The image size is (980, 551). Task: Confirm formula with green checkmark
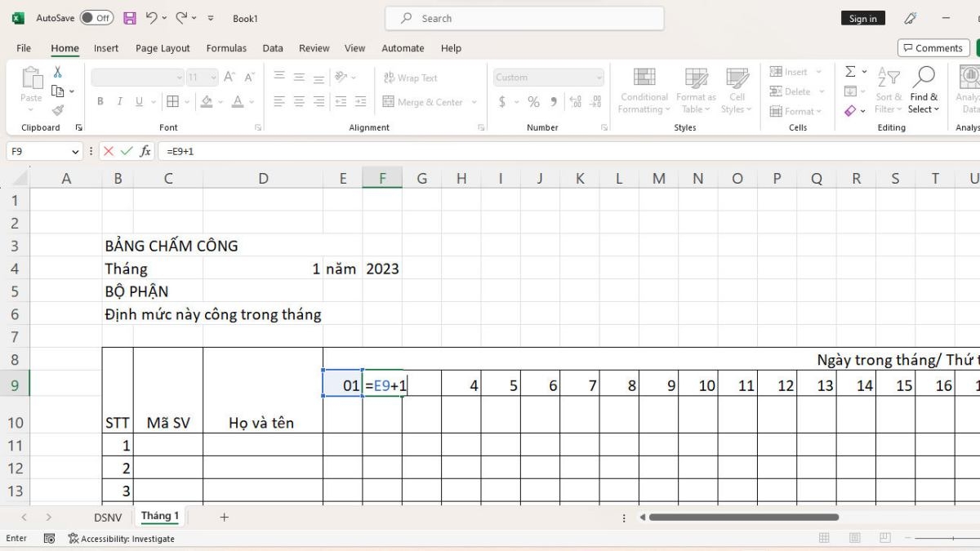pyautogui.click(x=127, y=151)
